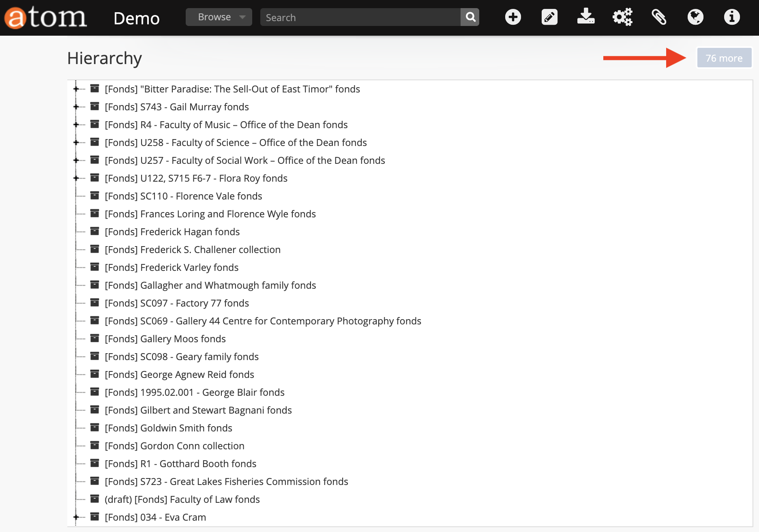Click archive icon beside Gordon Conn collection
The image size is (759, 532).
[x=94, y=445]
